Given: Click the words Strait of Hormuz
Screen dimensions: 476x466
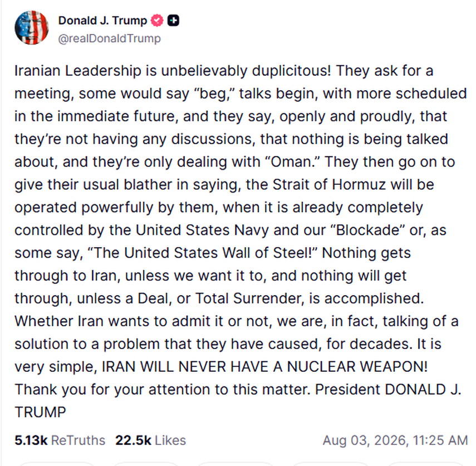Looking at the screenshot, I should coord(329,184).
